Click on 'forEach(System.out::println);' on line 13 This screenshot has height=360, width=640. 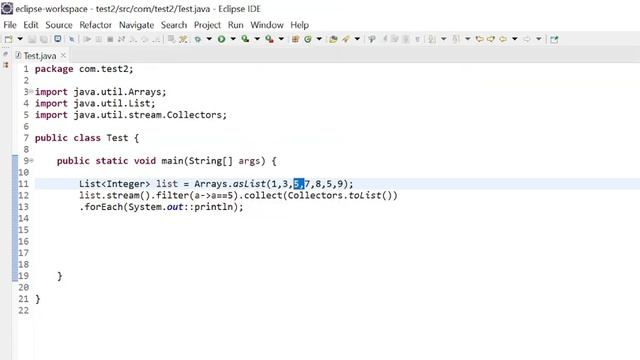click(x=164, y=207)
